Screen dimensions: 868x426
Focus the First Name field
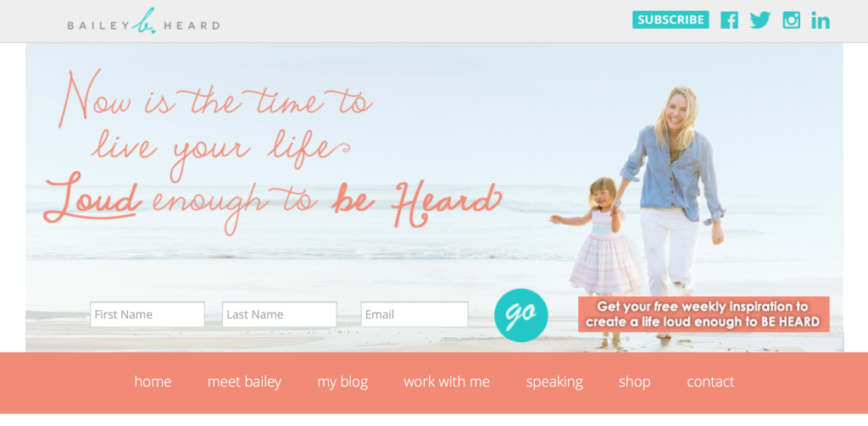tap(147, 314)
